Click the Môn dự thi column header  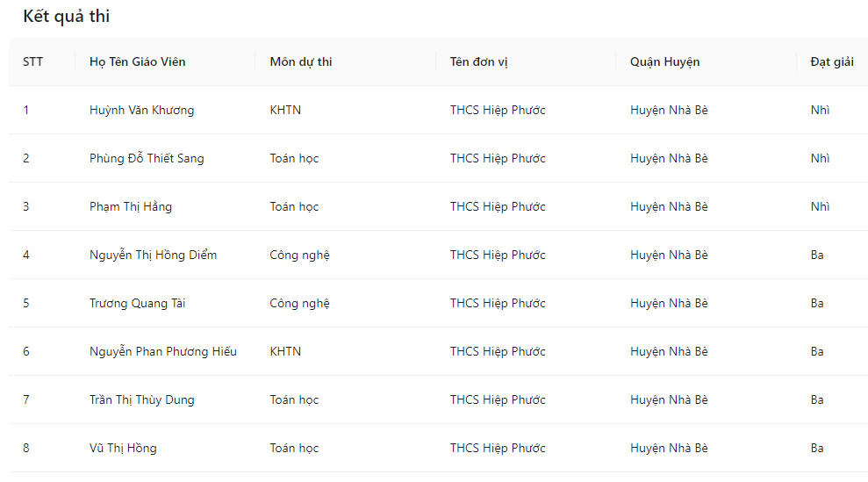click(x=301, y=61)
